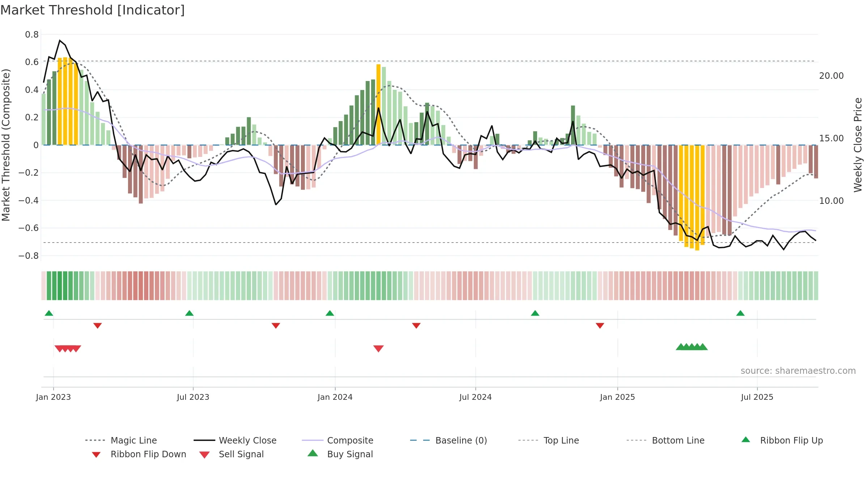Click the Ribbon Flip Down legend entry
The width and height of the screenshot is (868, 488).
139,454
